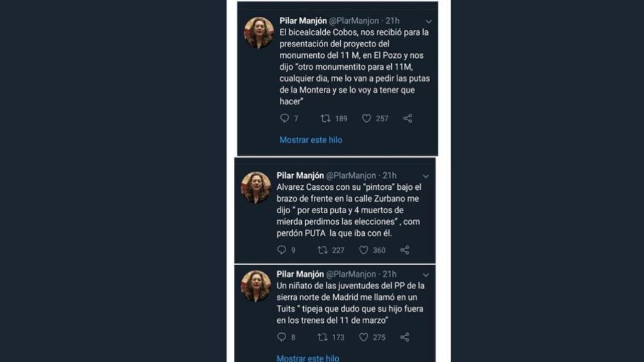
Task: Like the tweet with 275 likes
Action: pos(364,337)
